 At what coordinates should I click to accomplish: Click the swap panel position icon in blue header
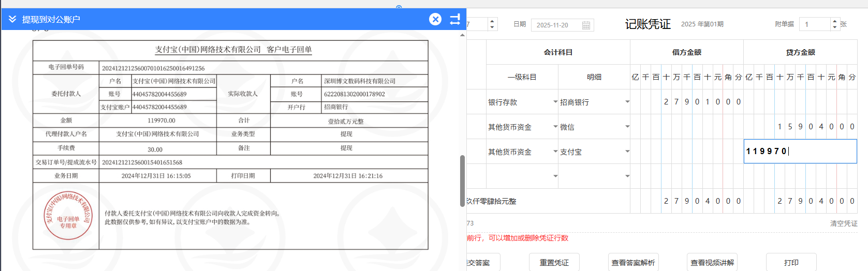455,20
